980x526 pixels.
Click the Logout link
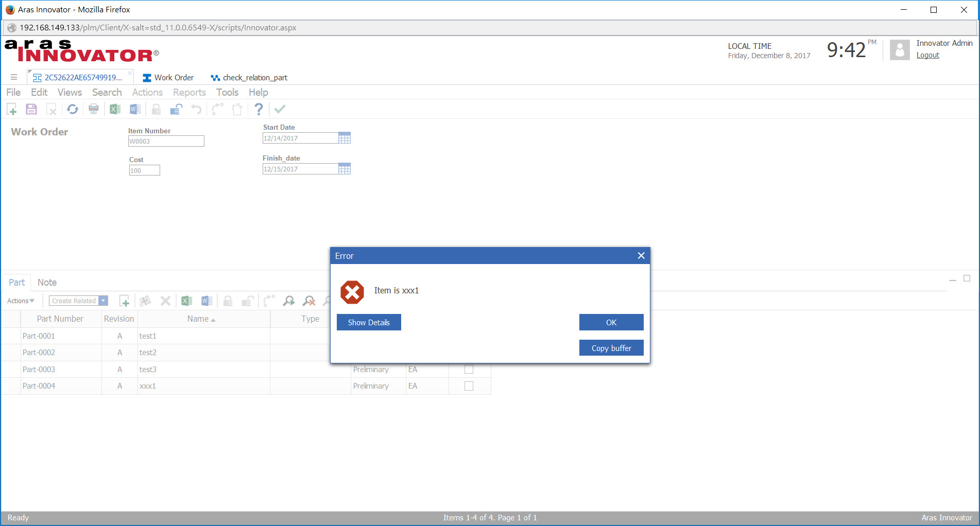tap(927, 55)
